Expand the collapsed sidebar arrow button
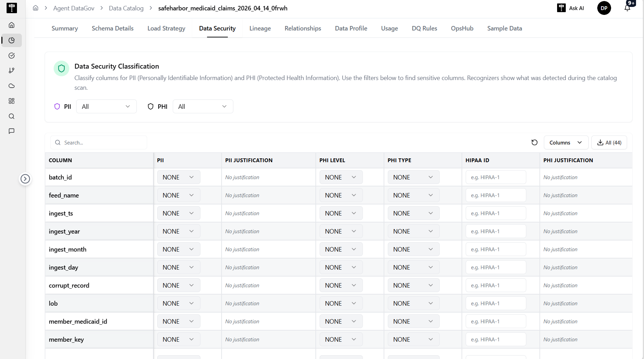 pyautogui.click(x=25, y=179)
